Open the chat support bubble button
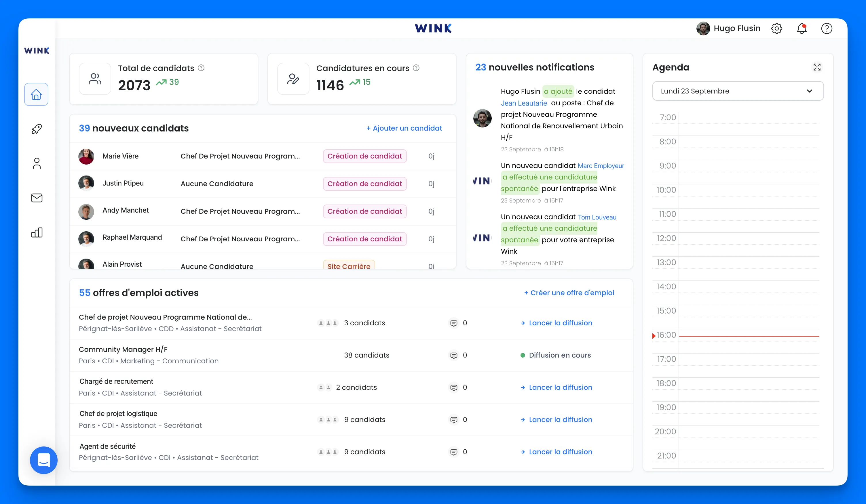This screenshot has height=504, width=866. pyautogui.click(x=44, y=460)
